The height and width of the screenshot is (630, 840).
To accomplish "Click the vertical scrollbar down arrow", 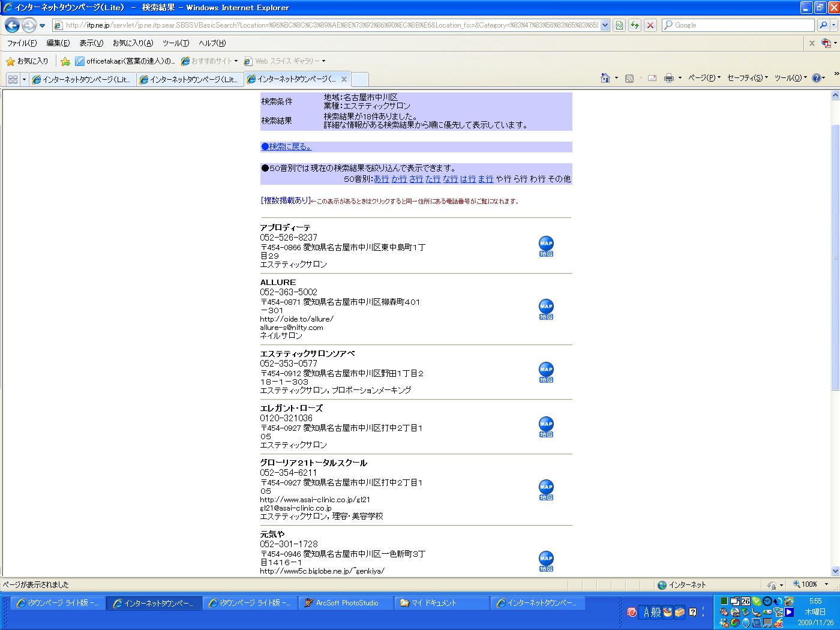I will pyautogui.click(x=835, y=571).
